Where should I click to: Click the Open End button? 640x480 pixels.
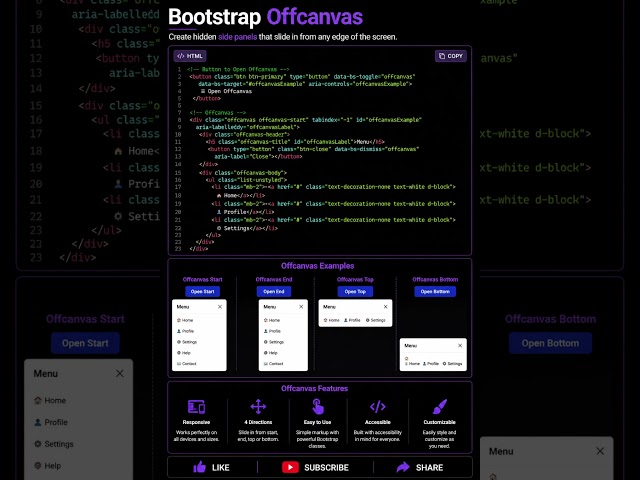[273, 291]
